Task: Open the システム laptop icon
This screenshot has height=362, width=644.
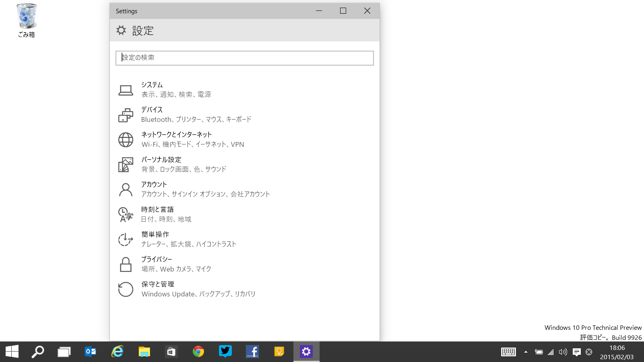Action: 126,90
